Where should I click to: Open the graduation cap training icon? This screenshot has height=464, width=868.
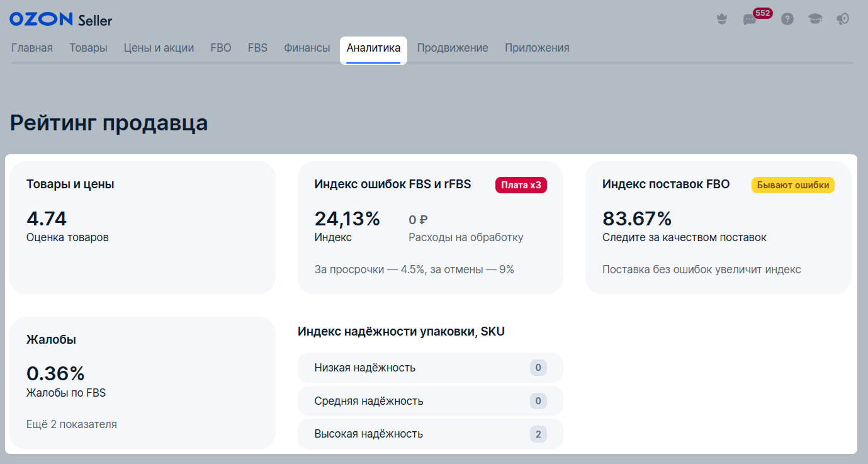[x=815, y=20]
